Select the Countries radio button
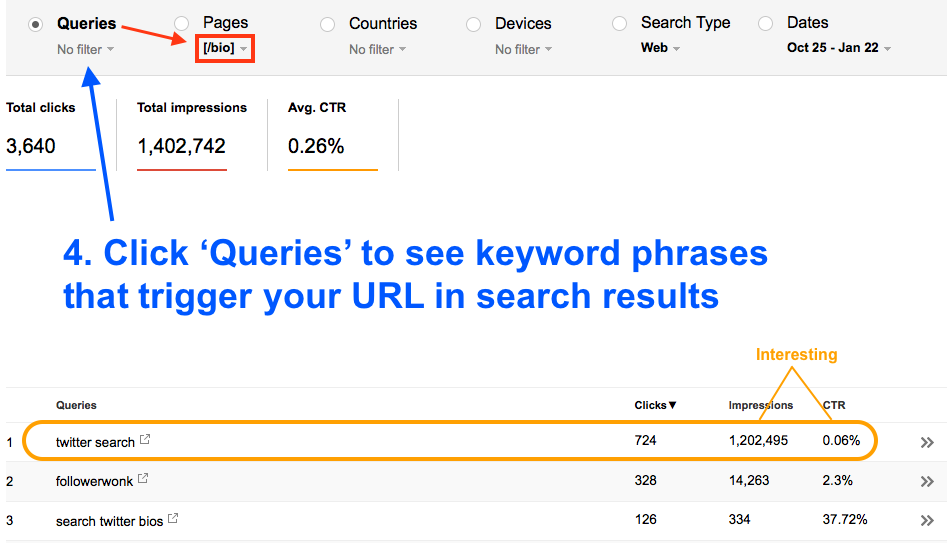Image resolution: width=950 pixels, height=543 pixels. tap(327, 24)
